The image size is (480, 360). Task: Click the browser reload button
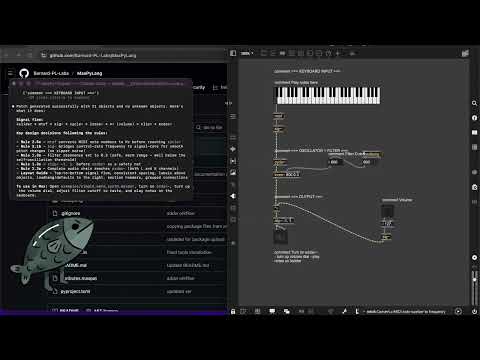30,55
